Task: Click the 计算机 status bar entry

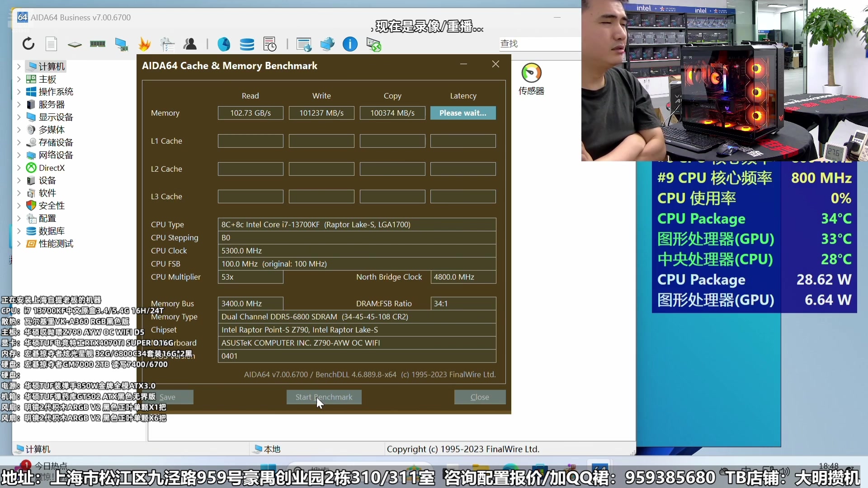Action: 33,449
